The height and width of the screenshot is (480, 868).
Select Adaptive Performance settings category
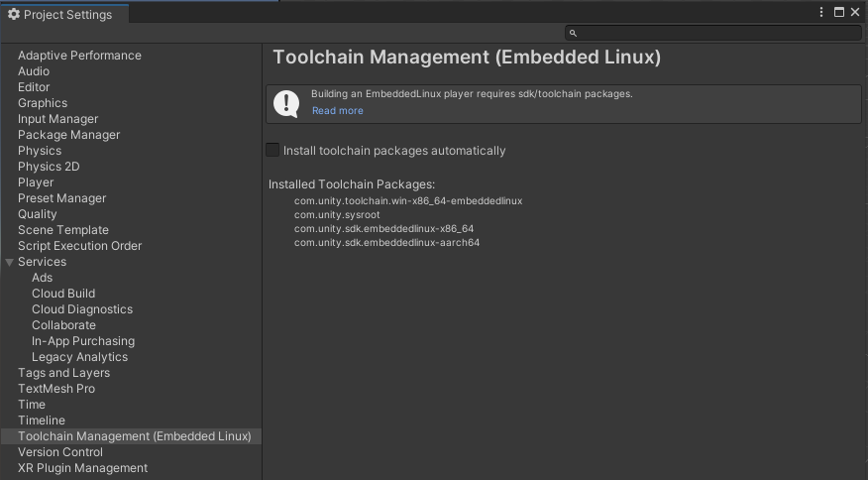[79, 56]
